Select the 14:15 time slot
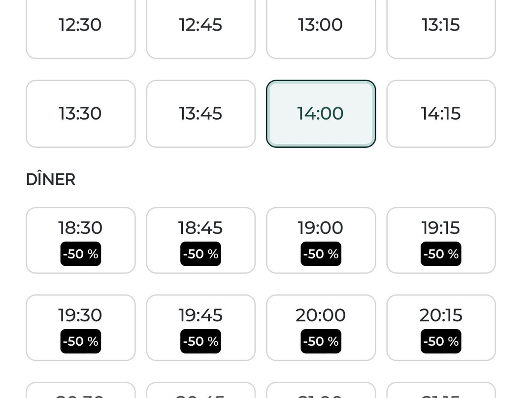The width and height of the screenshot is (532, 398). [441, 114]
